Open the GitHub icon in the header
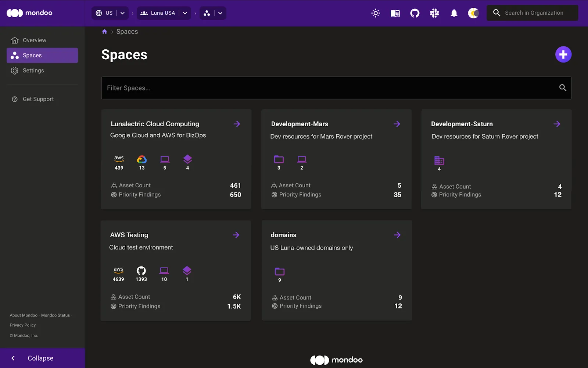Viewport: 588px width, 368px height. (x=415, y=13)
